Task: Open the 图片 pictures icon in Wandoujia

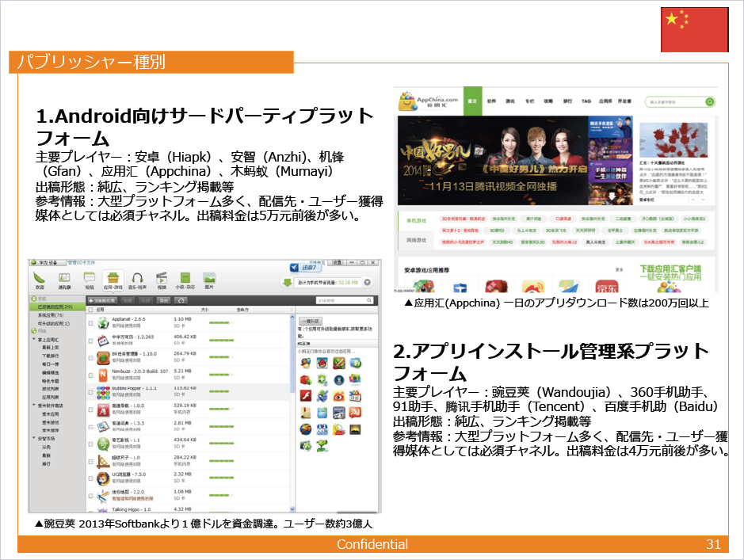Action: tap(209, 278)
